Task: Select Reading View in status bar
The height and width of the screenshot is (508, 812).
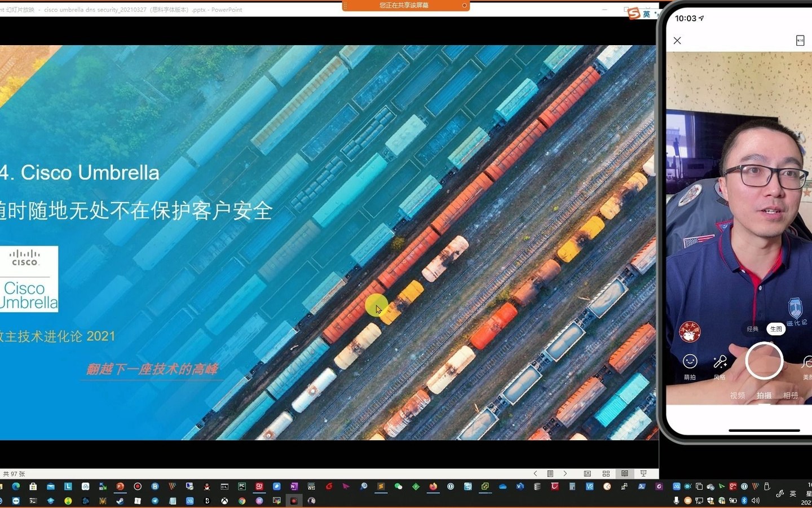Action: click(625, 474)
